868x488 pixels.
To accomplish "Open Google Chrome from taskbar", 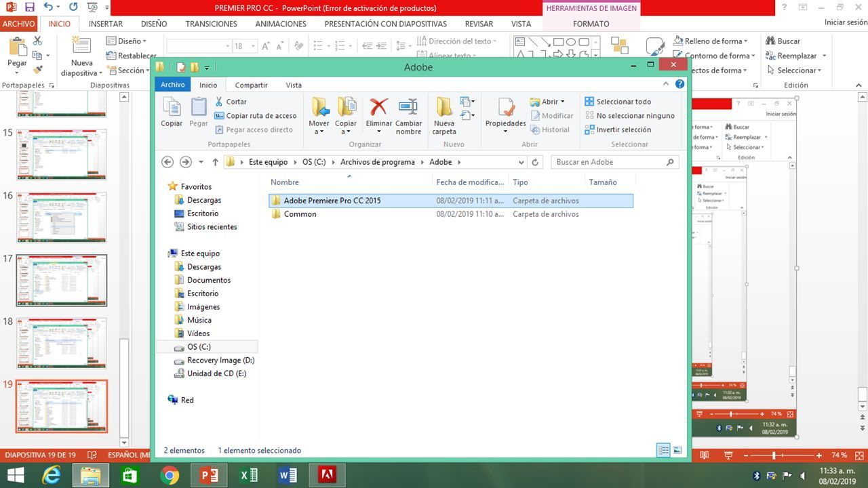I will point(170,475).
